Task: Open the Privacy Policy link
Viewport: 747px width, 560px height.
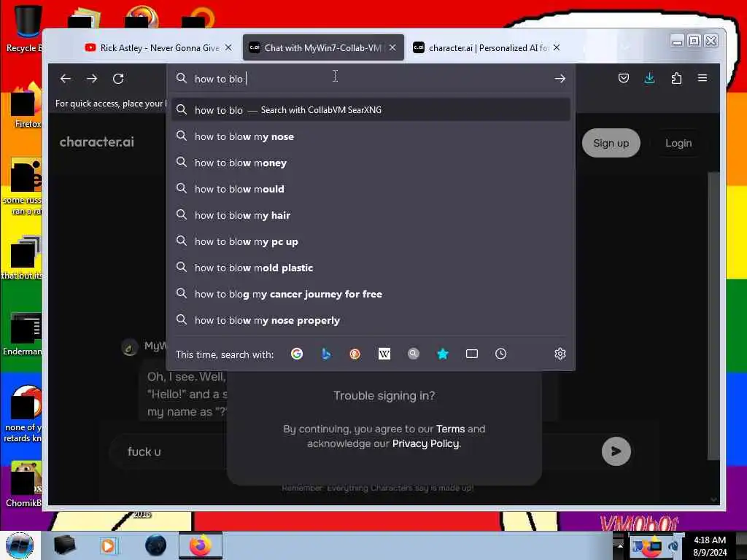Action: [x=425, y=444]
